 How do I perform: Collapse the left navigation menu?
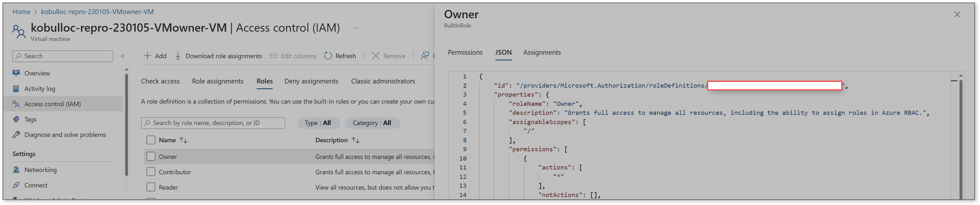coord(123,56)
